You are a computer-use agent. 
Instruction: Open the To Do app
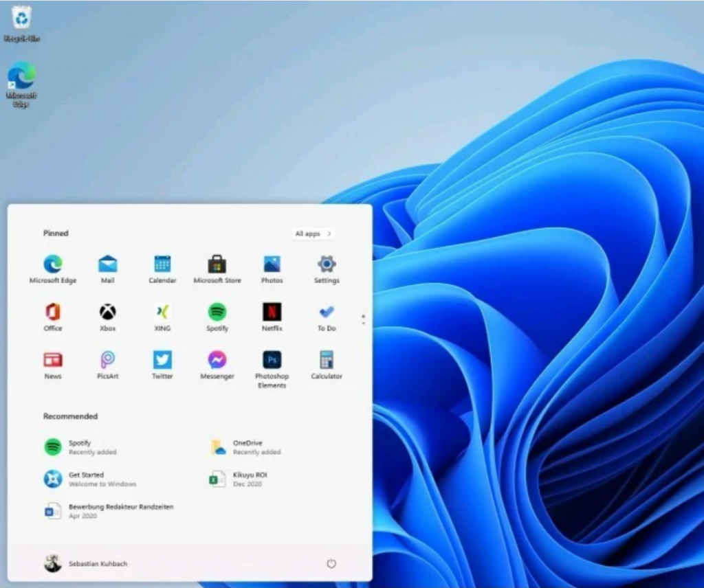point(327,317)
